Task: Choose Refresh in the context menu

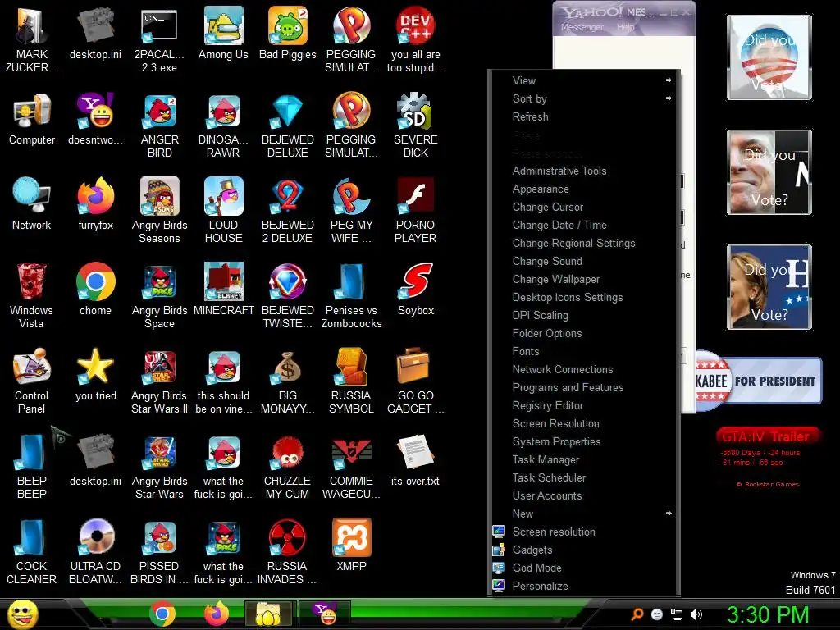Action: [584, 116]
